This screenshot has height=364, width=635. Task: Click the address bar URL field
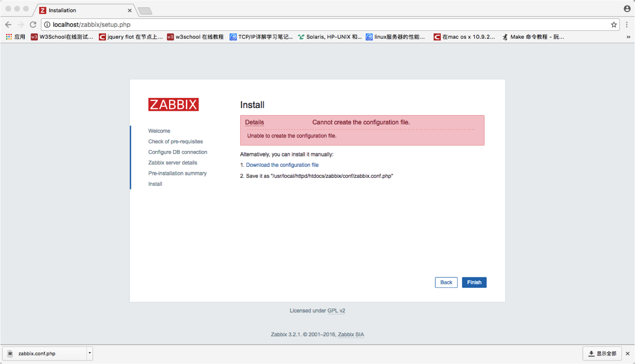(x=294, y=25)
